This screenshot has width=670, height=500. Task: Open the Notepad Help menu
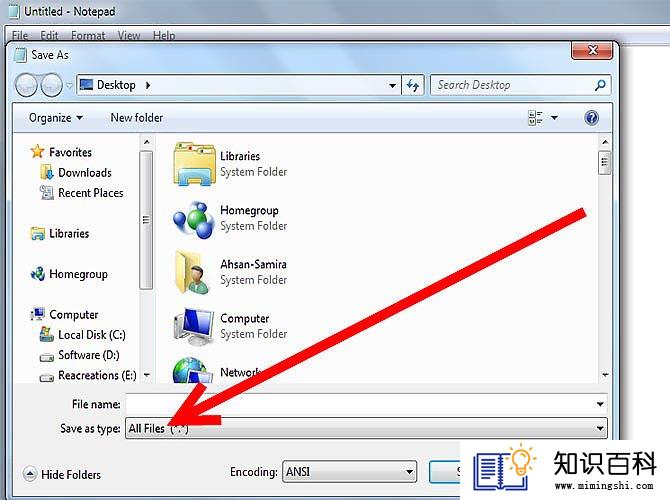pyautogui.click(x=164, y=35)
